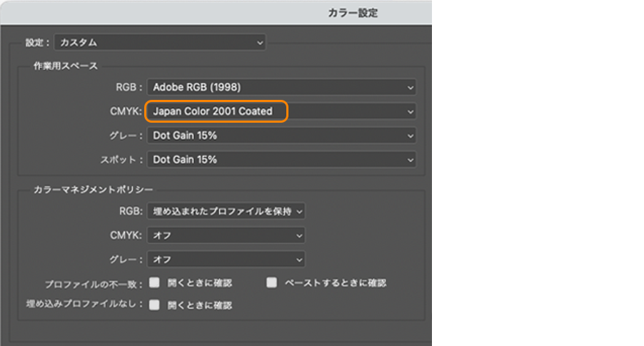
Task: Open the policy グレー dropdown set to オフ
Action: pyautogui.click(x=226, y=260)
